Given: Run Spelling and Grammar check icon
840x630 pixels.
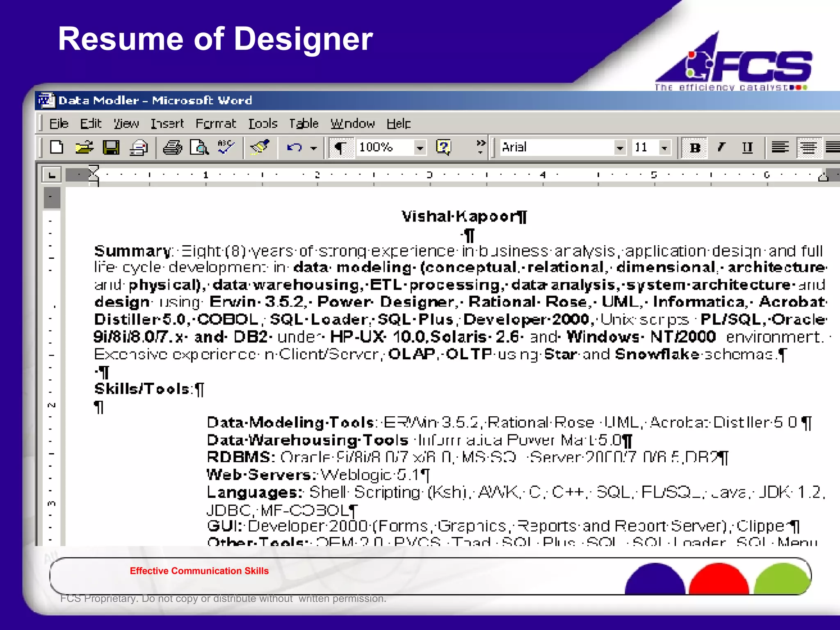Looking at the screenshot, I should (226, 147).
